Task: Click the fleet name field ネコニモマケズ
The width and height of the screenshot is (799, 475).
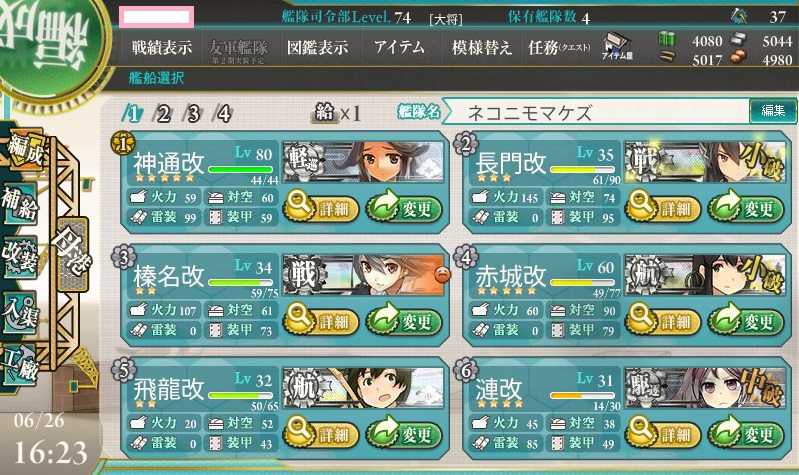Action: coord(595,112)
